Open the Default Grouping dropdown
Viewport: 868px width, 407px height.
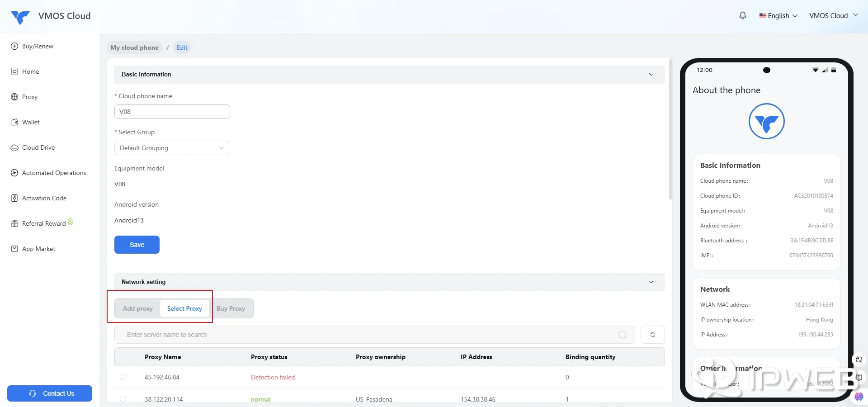coord(172,148)
